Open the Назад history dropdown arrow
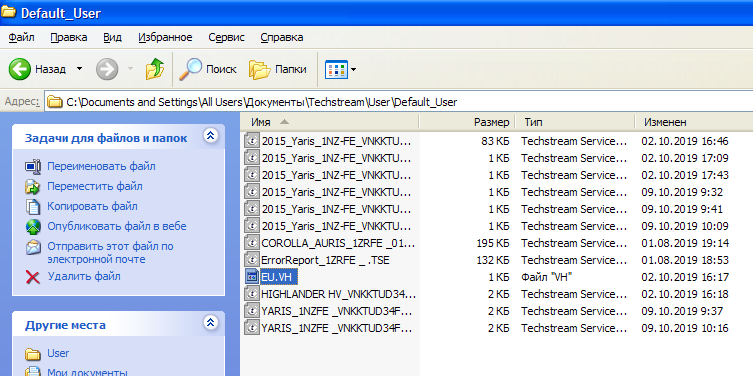This screenshot has height=376, width=753. pos(79,69)
